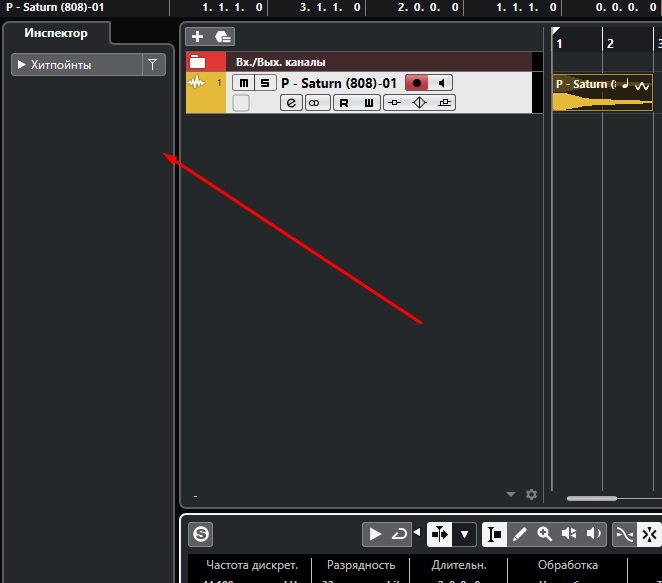Click the 3. 1. 1. 0 value in info line
Image resolution: width=662 pixels, height=583 pixels.
330,7
